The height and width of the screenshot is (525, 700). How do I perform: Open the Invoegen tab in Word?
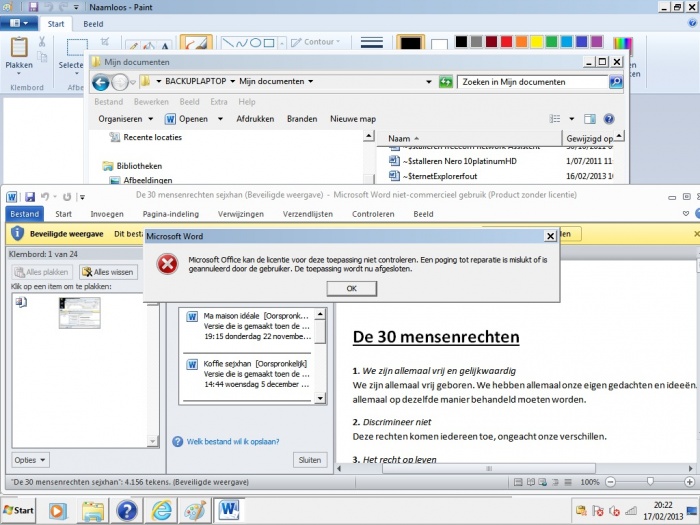tap(107, 214)
